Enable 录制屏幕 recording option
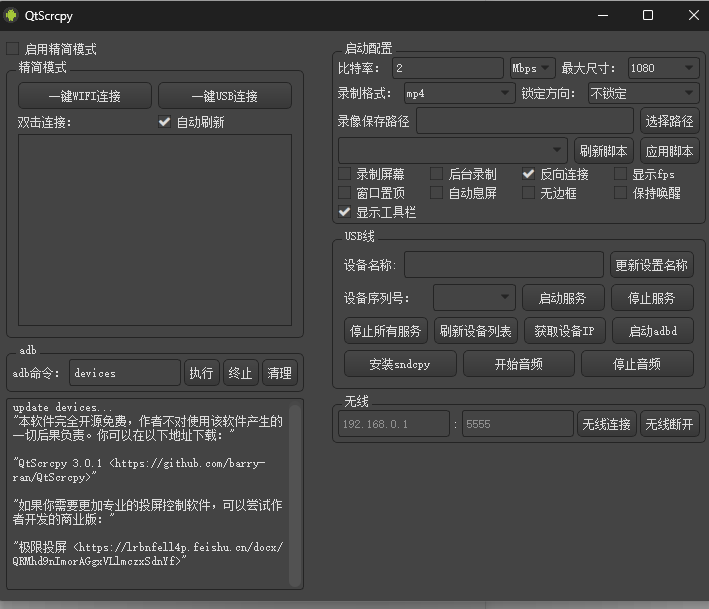Screen dimensions: 709x609 click(x=345, y=174)
